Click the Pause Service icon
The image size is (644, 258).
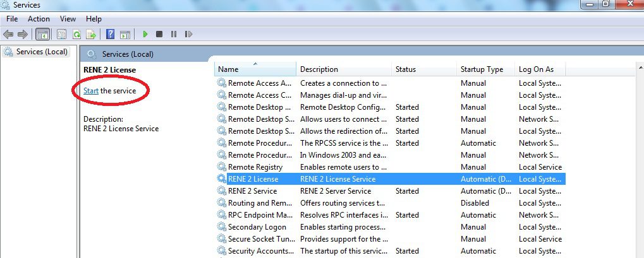point(174,35)
